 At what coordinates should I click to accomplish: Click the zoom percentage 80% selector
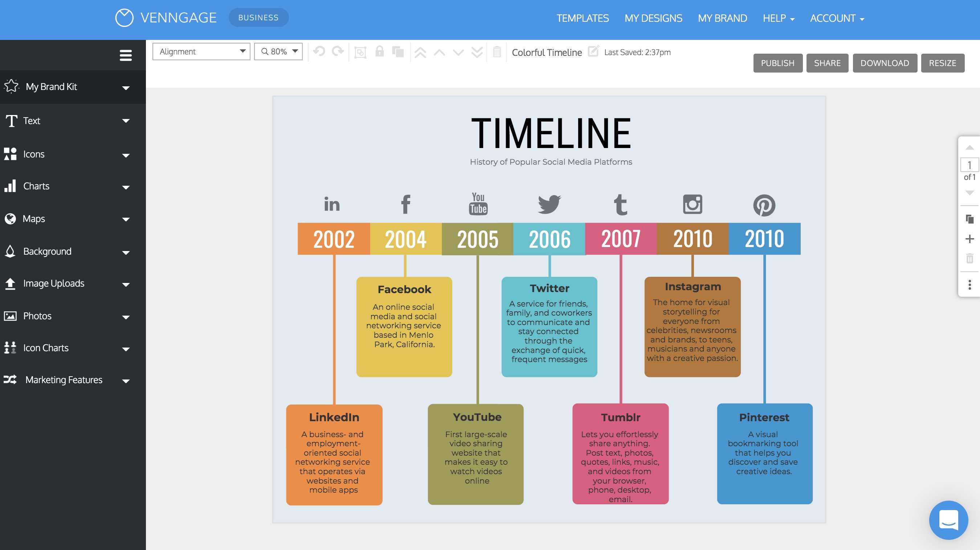pyautogui.click(x=278, y=52)
